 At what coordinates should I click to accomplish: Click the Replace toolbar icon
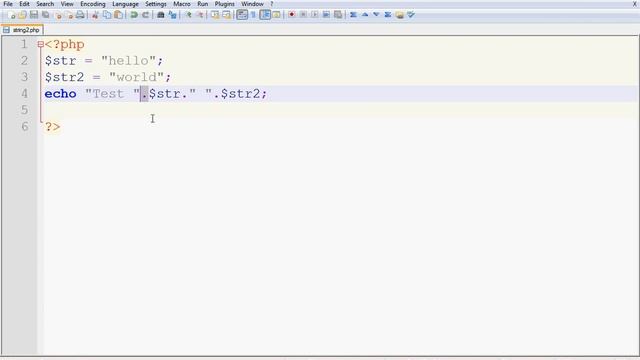[x=173, y=15]
